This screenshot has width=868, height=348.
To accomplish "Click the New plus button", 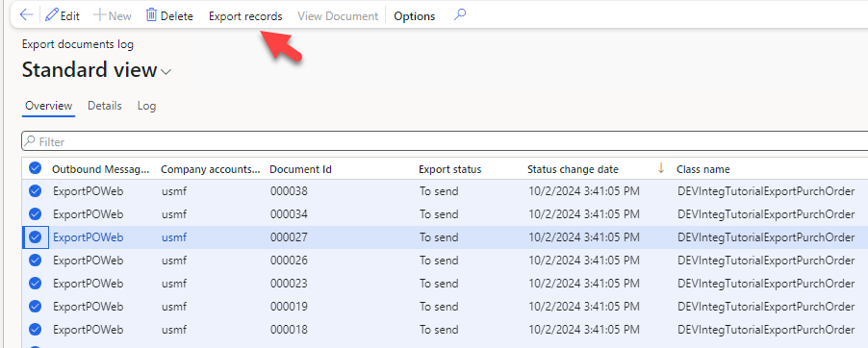I will point(113,16).
